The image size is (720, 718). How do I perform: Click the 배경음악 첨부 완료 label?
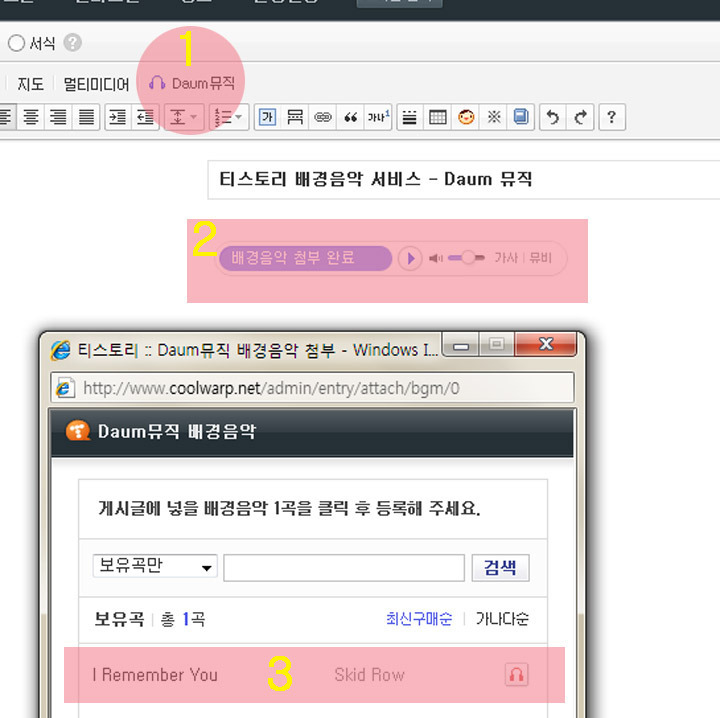[x=305, y=258]
